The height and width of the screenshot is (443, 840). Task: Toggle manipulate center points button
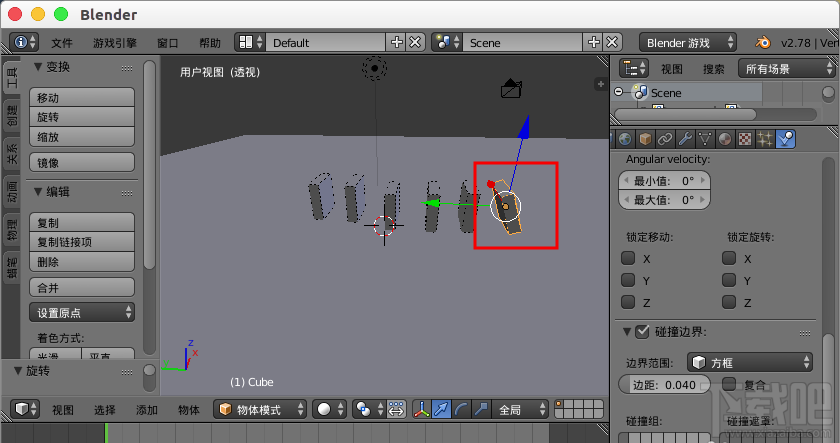tap(396, 410)
